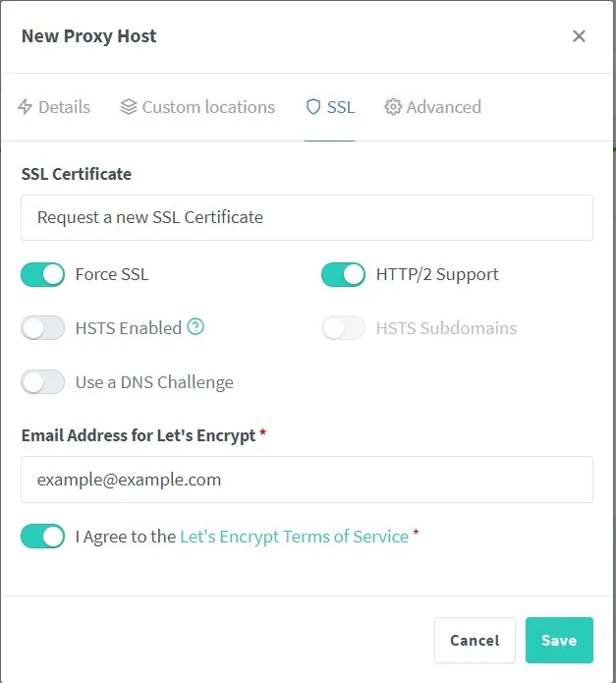The height and width of the screenshot is (683, 616).
Task: Open Let's Encrypt Terms of Service link
Action: click(295, 537)
